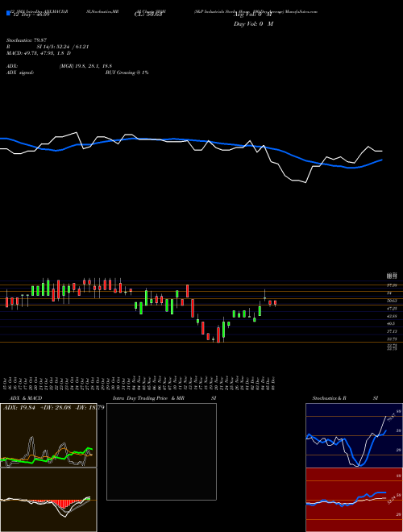Screen dimensions: 403x532
Task: Click the 'Avg Vol: 0 M' readout
Action: [251, 15]
